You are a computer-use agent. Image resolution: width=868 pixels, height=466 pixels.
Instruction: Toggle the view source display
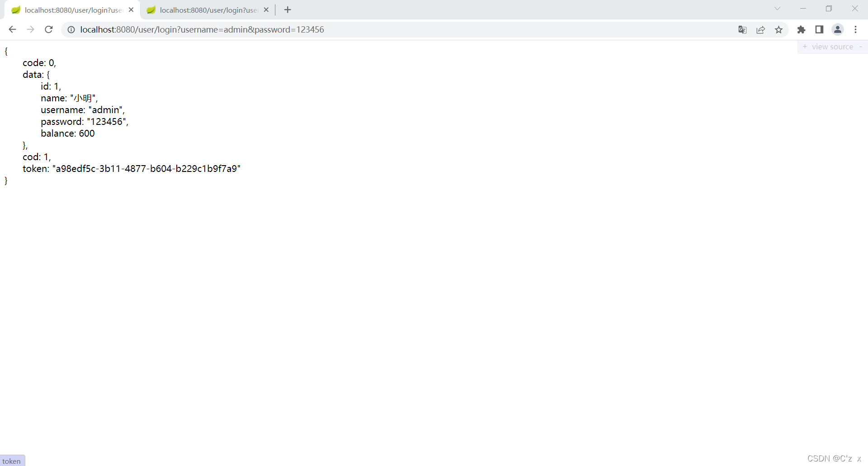(x=832, y=47)
